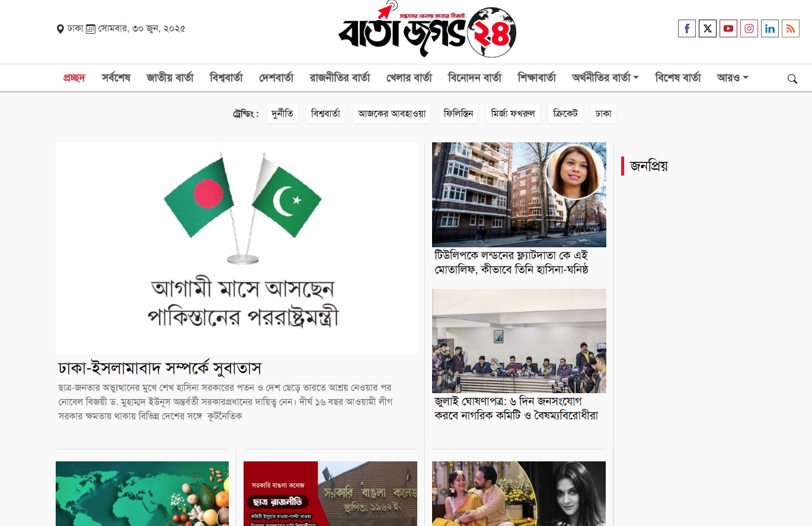Select the প্রচ্ছদ home menu item
The width and height of the screenshot is (812, 526).
74,78
